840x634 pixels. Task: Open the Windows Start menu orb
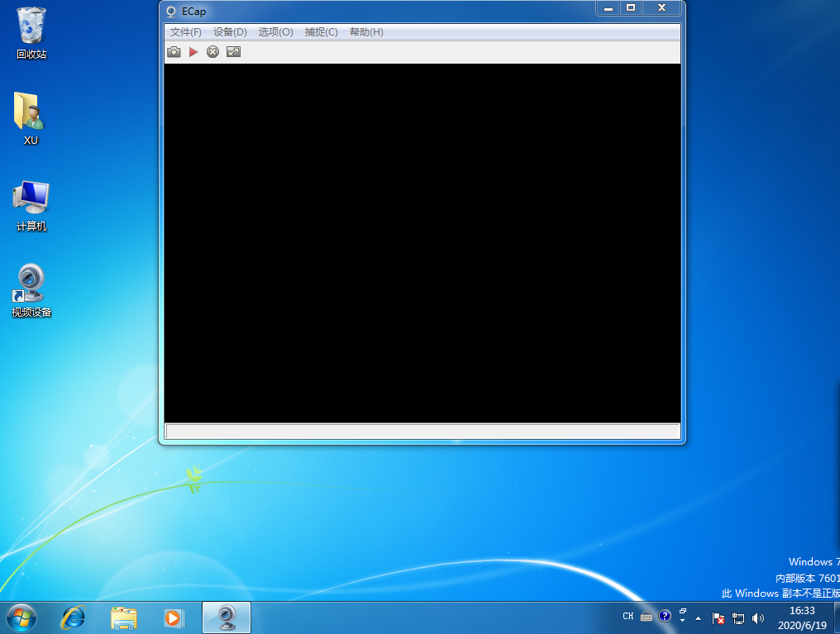[21, 617]
